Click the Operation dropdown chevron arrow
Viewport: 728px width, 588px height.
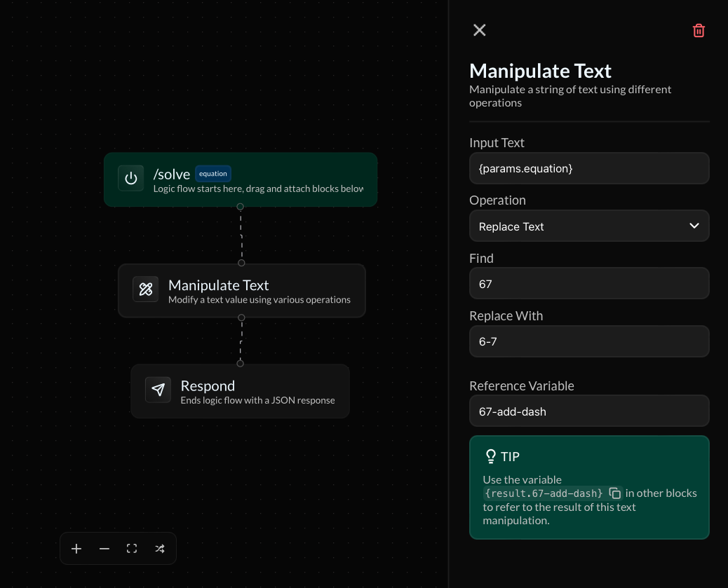click(x=694, y=226)
